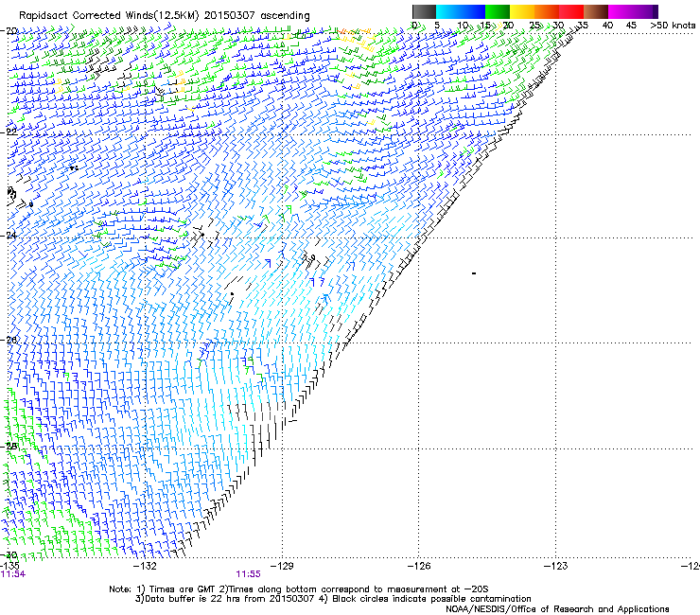Click the '-129' longitude axis label
The height and width of the screenshot is (615, 700).
[282, 567]
